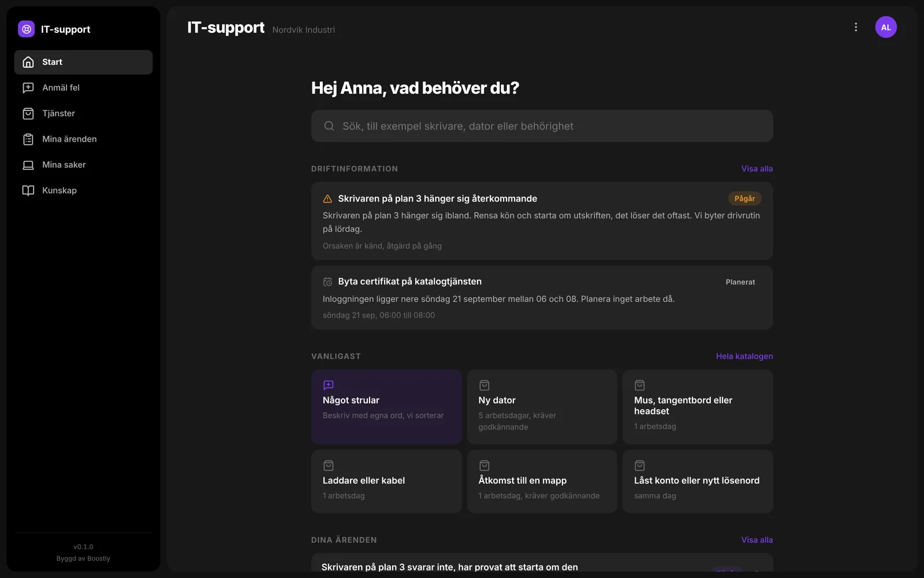Image resolution: width=924 pixels, height=578 pixels.
Task: Click the IT-support logo icon in sidebar
Action: point(26,29)
